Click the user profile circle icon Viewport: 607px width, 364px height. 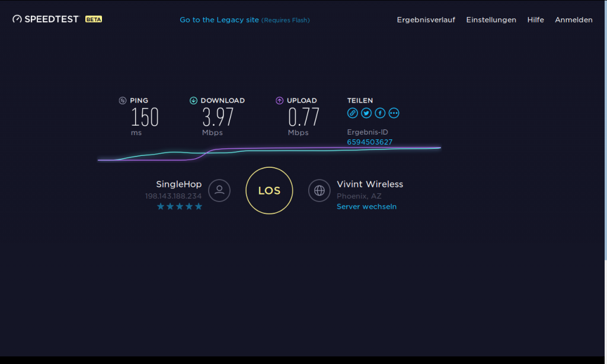(219, 190)
